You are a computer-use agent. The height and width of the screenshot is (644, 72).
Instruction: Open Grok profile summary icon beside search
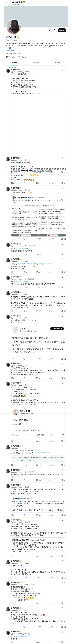tap(50, 30)
